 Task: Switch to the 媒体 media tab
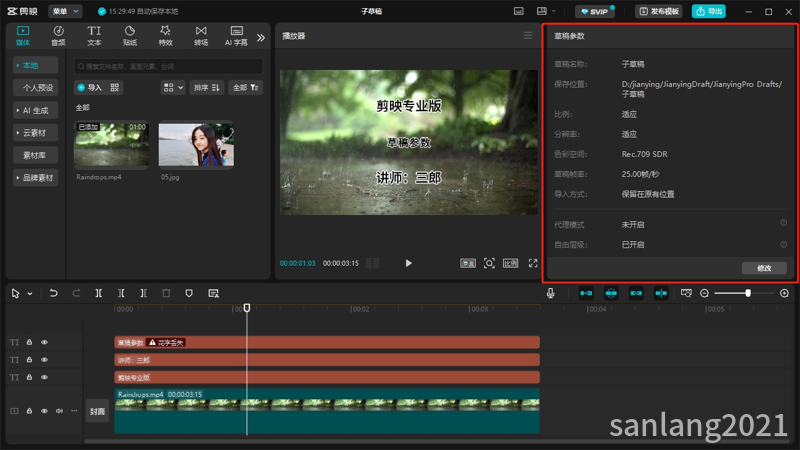tap(23, 36)
